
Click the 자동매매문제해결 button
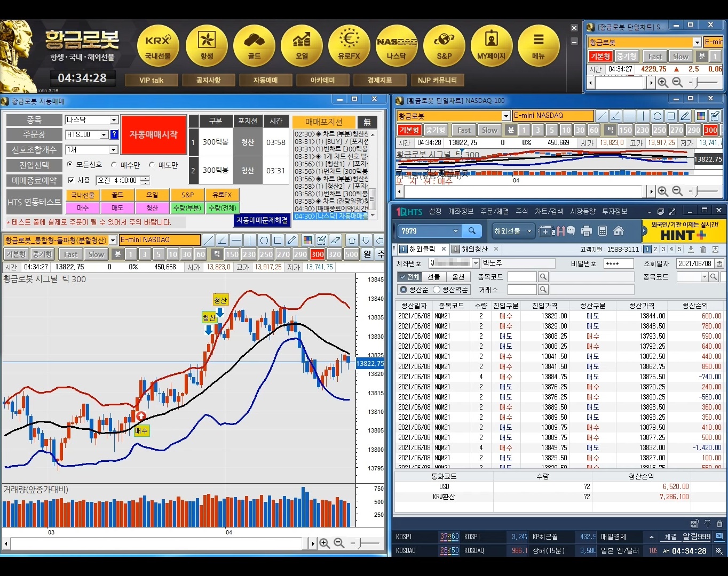point(262,220)
